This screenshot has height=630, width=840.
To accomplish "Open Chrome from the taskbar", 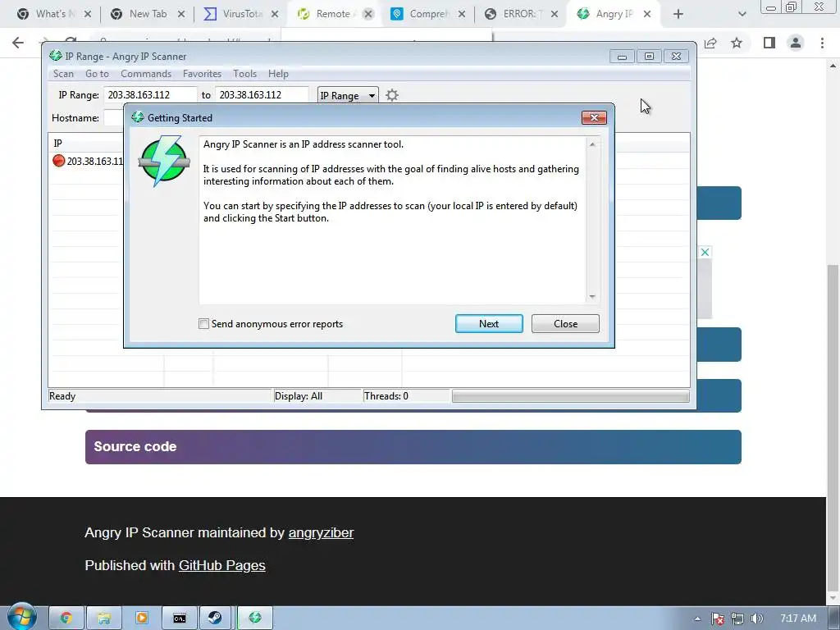I will 66,619.
